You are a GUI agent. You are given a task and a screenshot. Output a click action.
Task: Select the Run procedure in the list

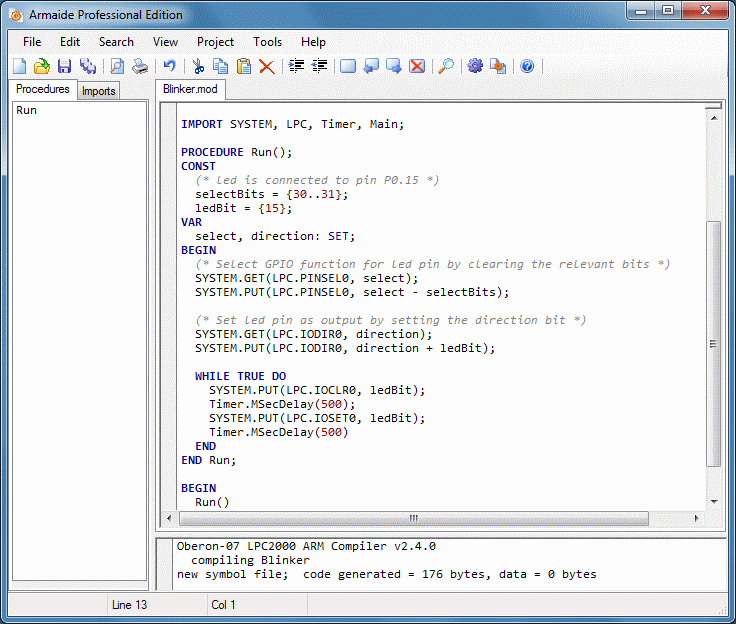(x=27, y=110)
